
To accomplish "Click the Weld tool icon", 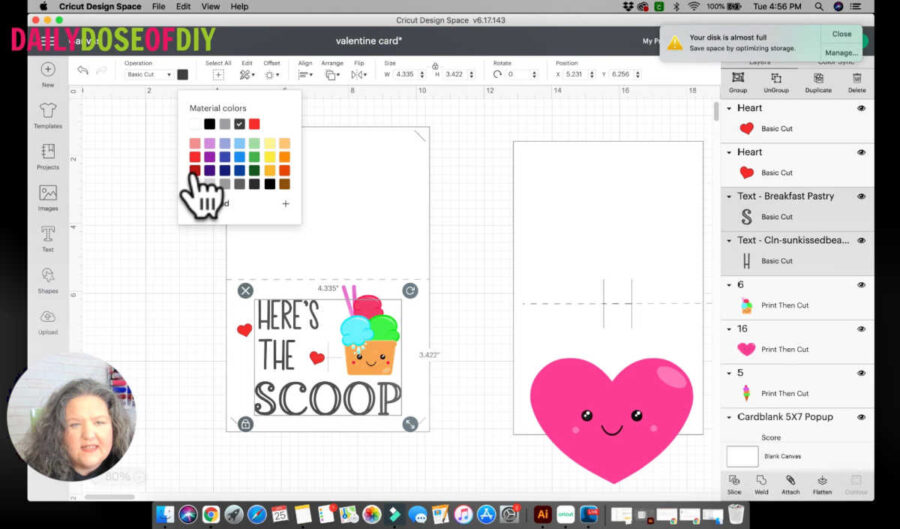I will (761, 484).
